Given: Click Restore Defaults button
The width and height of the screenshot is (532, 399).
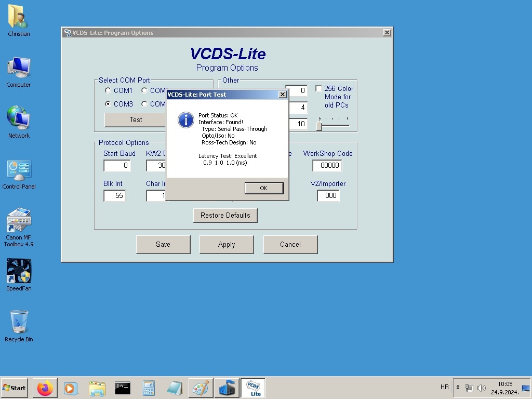Looking at the screenshot, I should pyautogui.click(x=225, y=216).
